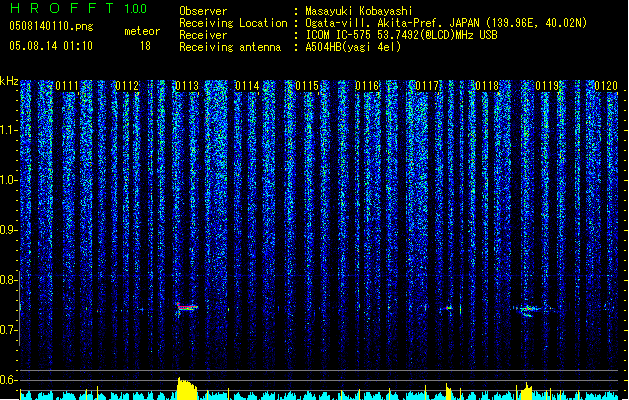Viewport: 629px width, 400px height.
Task: Click the meteor count label
Action: (x=142, y=31)
